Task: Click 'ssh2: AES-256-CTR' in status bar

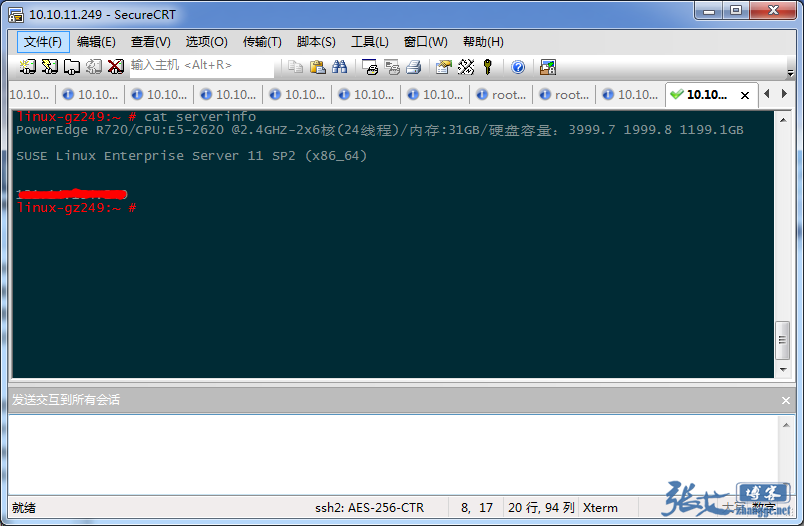Action: tap(369, 508)
